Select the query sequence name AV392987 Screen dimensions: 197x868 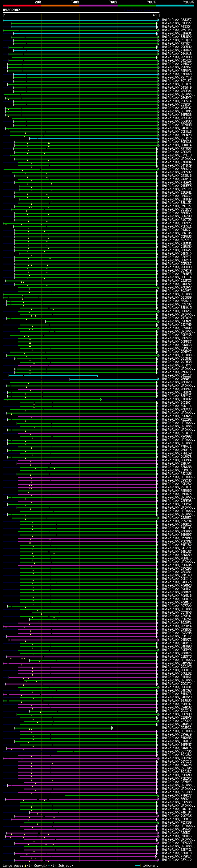coord(11,10)
